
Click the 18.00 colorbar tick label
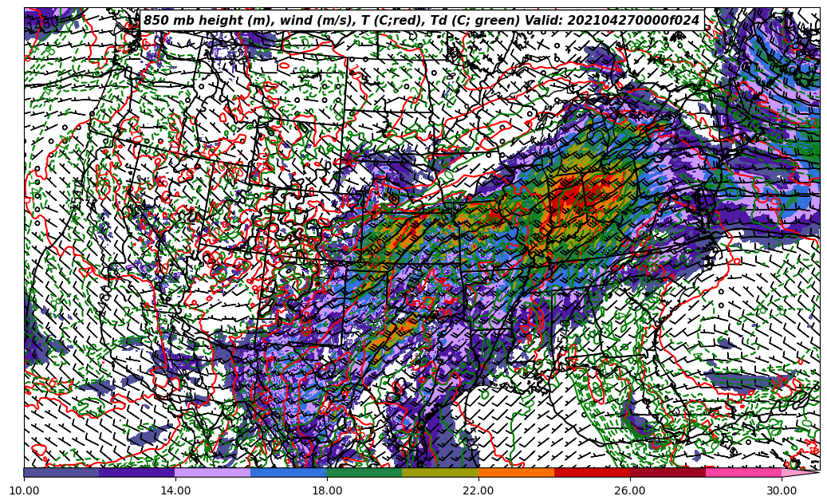coord(327,490)
